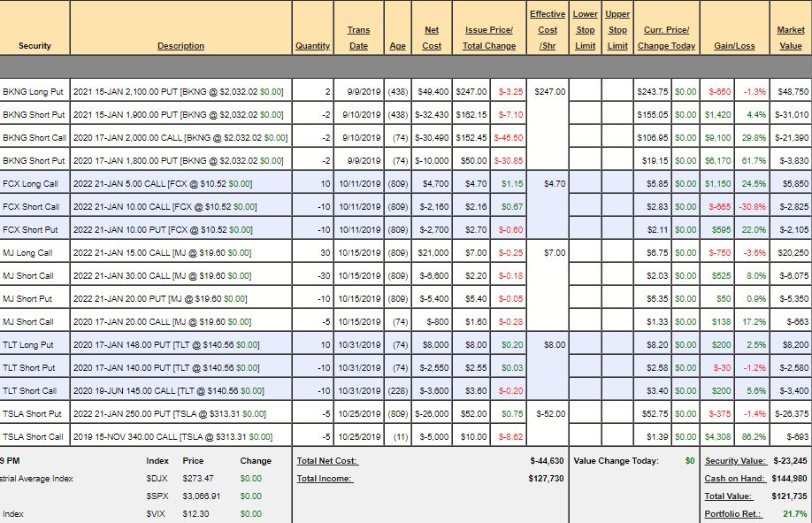The height and width of the screenshot is (523, 812).
Task: Click the Trans Date column header
Action: pyautogui.click(x=358, y=38)
